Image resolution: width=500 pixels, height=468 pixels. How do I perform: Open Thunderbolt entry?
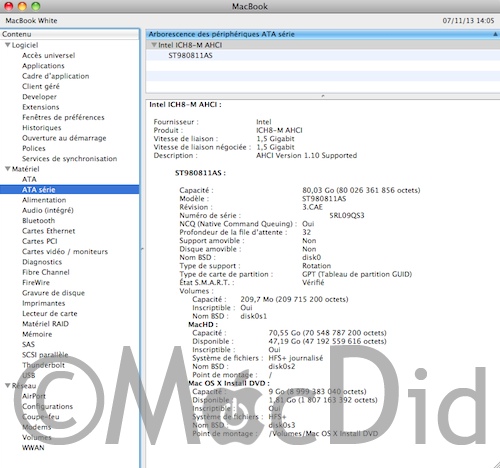43,365
